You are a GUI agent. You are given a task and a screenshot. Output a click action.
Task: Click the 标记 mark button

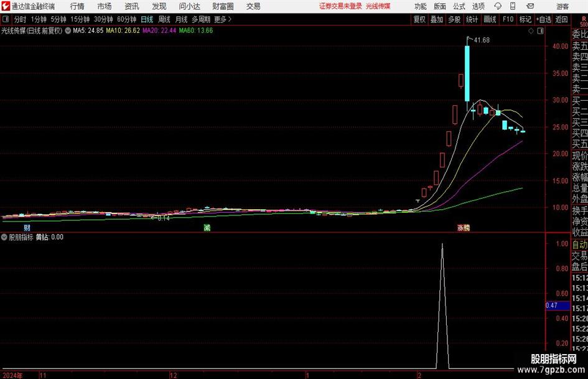pyautogui.click(x=525, y=19)
